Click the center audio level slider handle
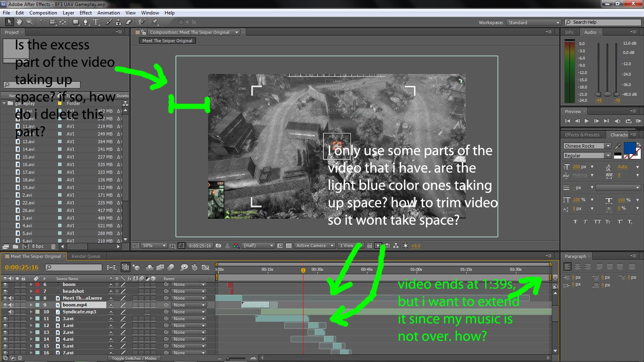Screen dimensions: 644x362 (607, 94)
